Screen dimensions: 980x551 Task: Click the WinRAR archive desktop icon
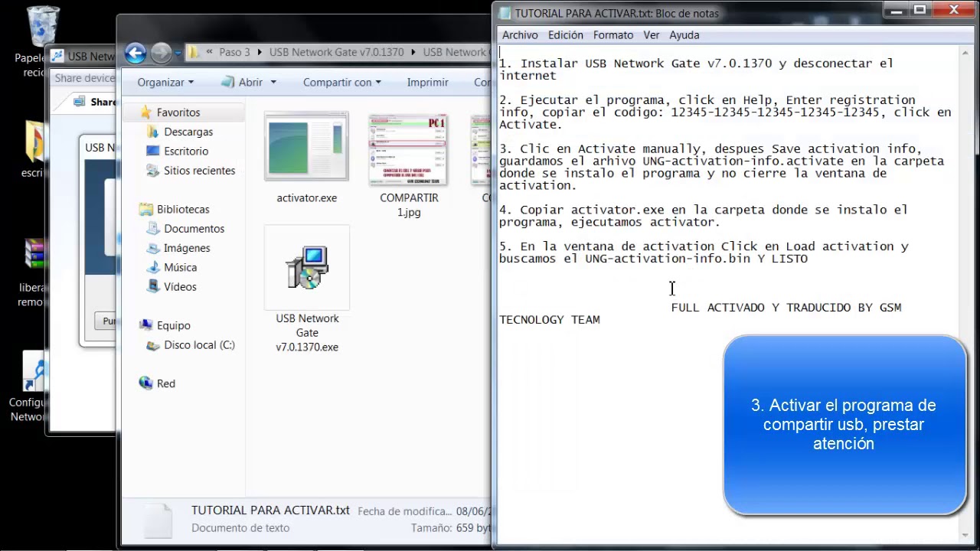34,254
